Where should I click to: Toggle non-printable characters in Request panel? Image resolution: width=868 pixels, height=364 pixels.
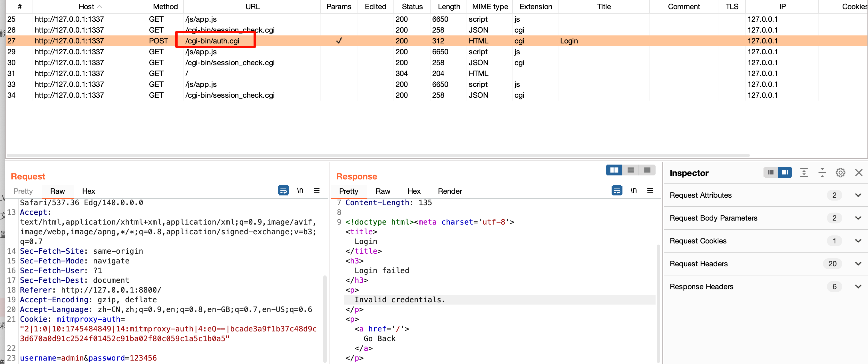pyautogui.click(x=300, y=190)
